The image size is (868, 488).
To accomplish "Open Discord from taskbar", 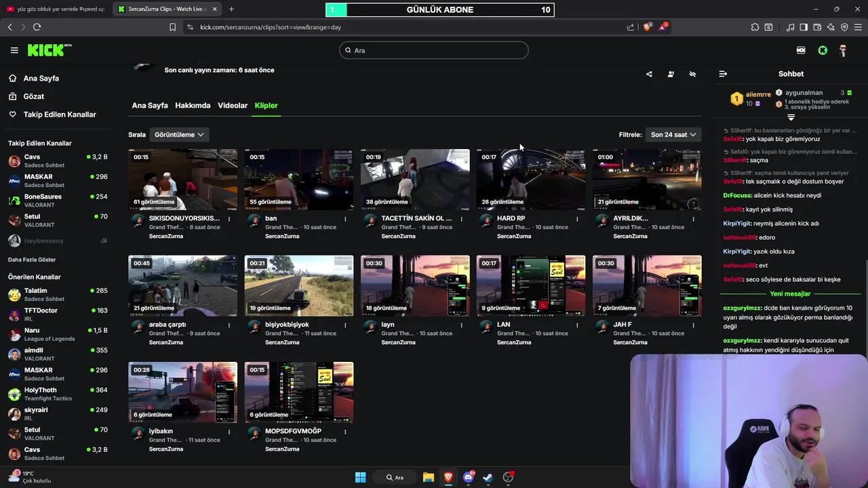I will [x=468, y=477].
